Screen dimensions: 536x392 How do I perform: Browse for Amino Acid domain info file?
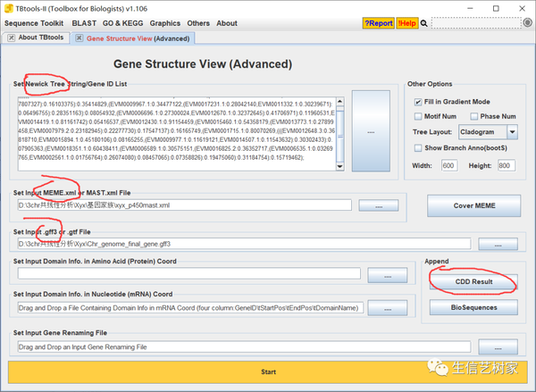[x=388, y=275]
